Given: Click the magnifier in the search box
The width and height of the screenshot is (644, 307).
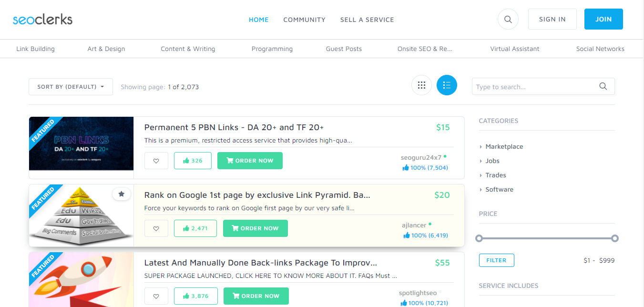Looking at the screenshot, I should pyautogui.click(x=603, y=86).
